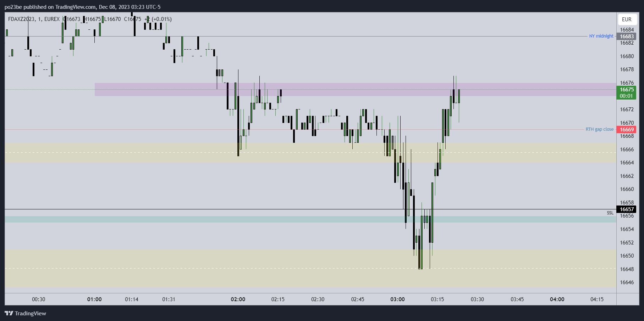Click the 16684 price axis label
Image resolution: width=644 pixels, height=321 pixels.
[x=627, y=30]
